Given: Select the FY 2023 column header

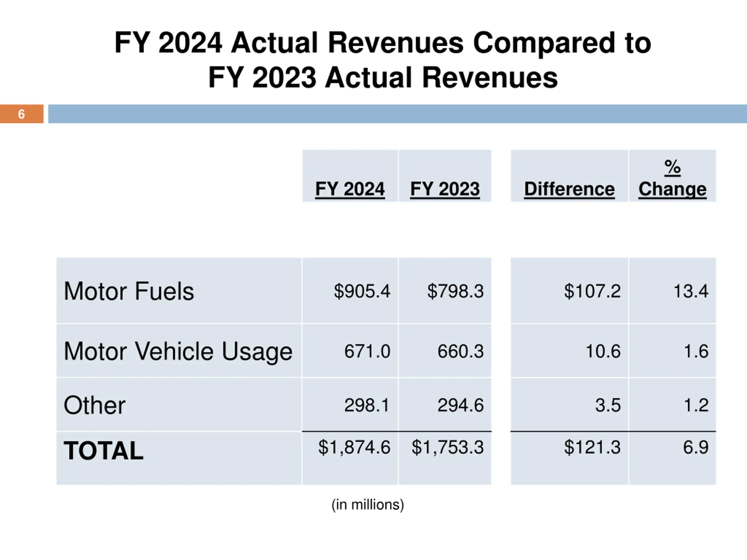Looking at the screenshot, I should pos(445,189).
